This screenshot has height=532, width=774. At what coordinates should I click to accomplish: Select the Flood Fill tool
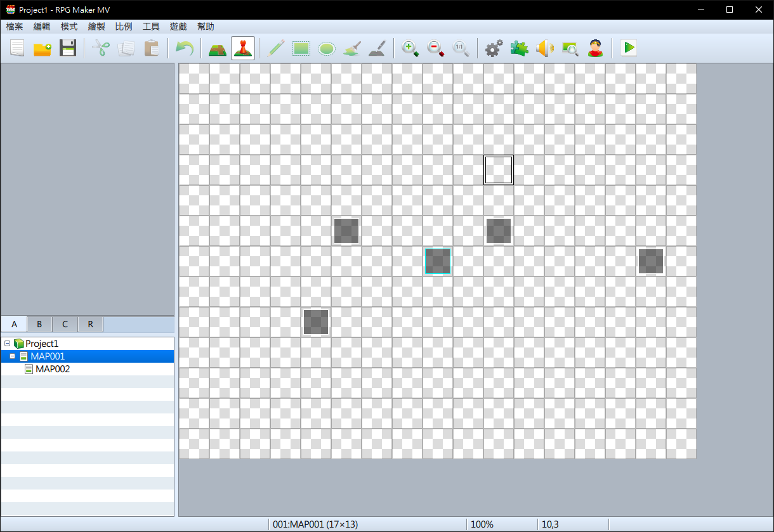coord(352,48)
